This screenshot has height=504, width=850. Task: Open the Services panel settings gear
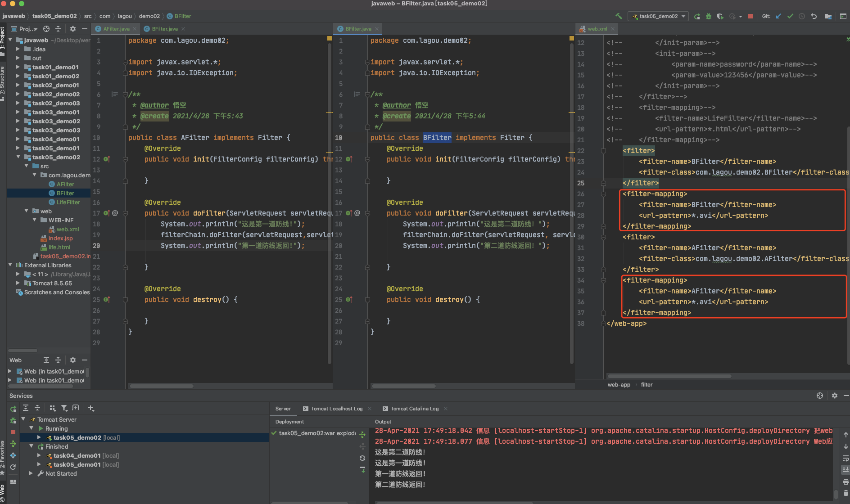pyautogui.click(x=834, y=396)
